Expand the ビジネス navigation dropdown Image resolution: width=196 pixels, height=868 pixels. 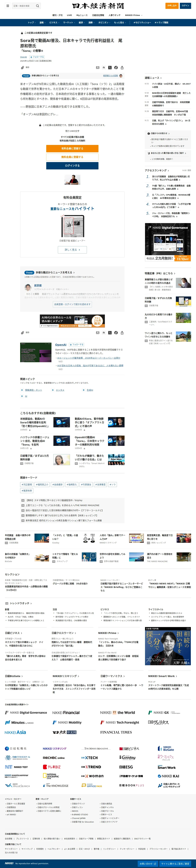[54, 23]
